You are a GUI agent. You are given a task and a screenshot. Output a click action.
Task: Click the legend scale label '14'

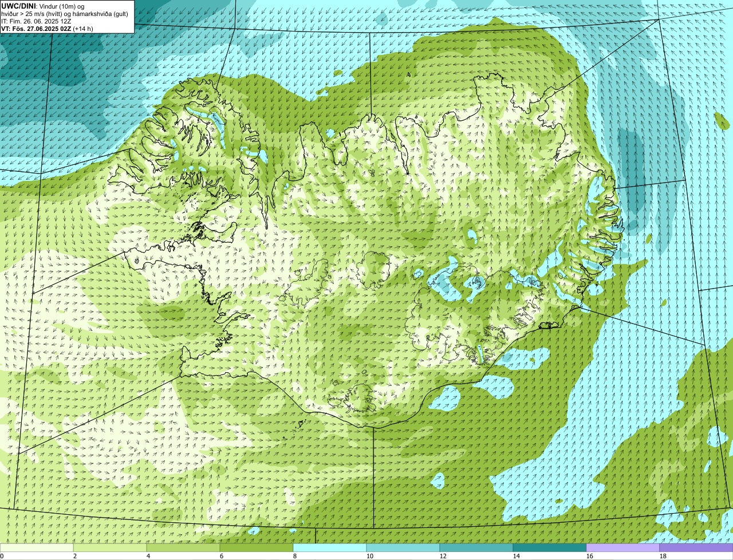click(517, 556)
